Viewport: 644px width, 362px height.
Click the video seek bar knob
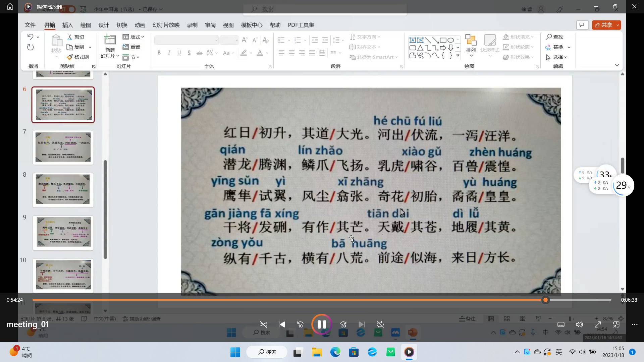pyautogui.click(x=546, y=300)
